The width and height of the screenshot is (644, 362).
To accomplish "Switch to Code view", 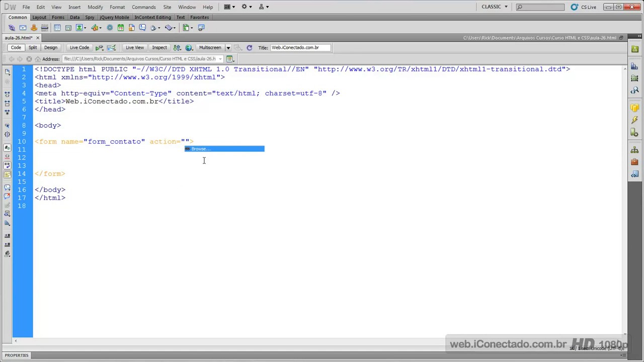I will pyautogui.click(x=16, y=48).
